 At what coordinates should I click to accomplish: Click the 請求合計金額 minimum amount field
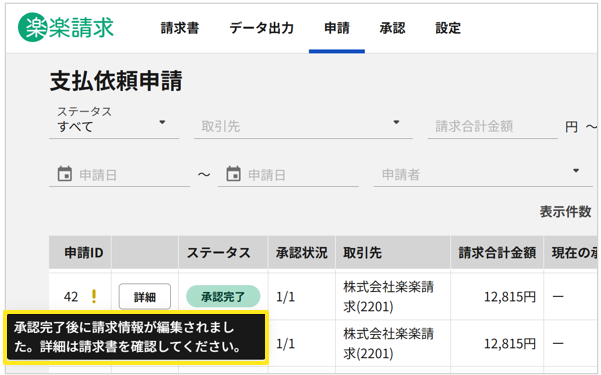click(493, 126)
